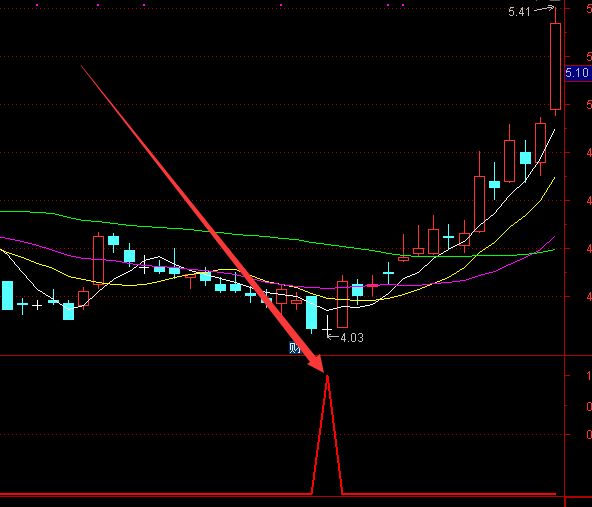Click the peak of the red indicator spike
Viewport: 592px width, 507px height.
(x=327, y=376)
